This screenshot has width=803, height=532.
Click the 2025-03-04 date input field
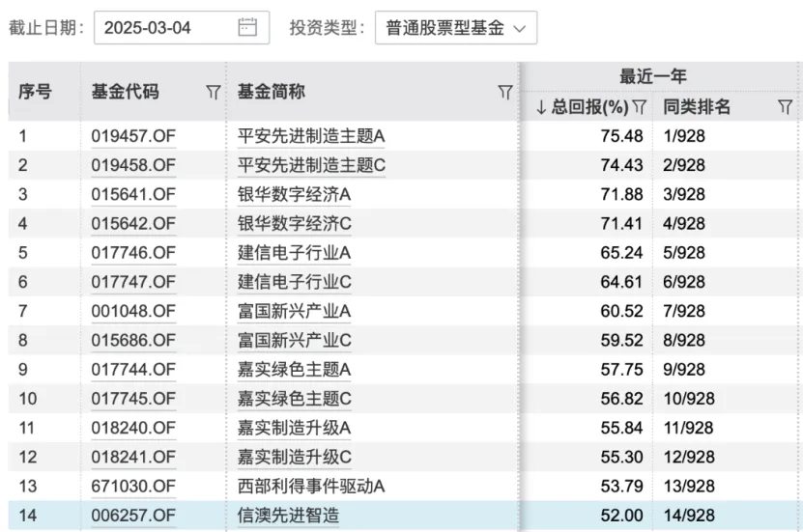pyautogui.click(x=159, y=28)
